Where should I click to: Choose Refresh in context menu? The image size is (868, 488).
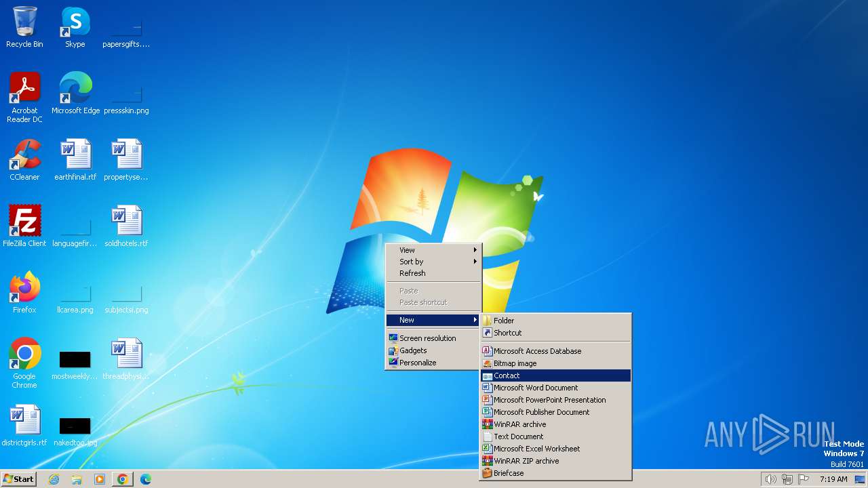pyautogui.click(x=434, y=273)
